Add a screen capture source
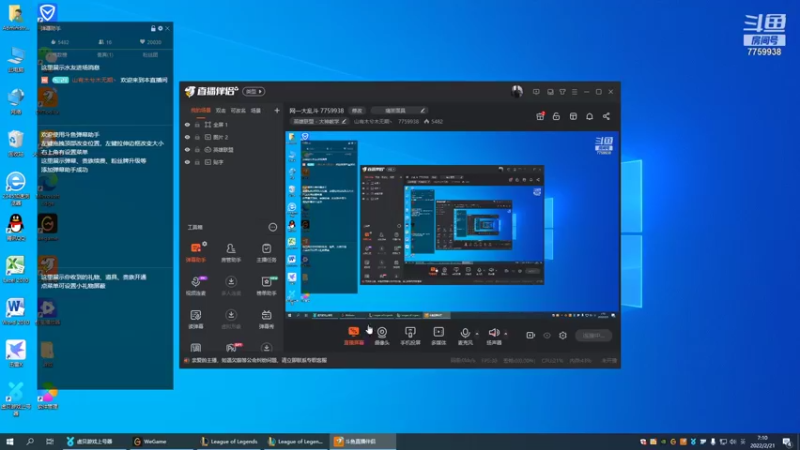The height and width of the screenshot is (450, 800). click(x=354, y=336)
